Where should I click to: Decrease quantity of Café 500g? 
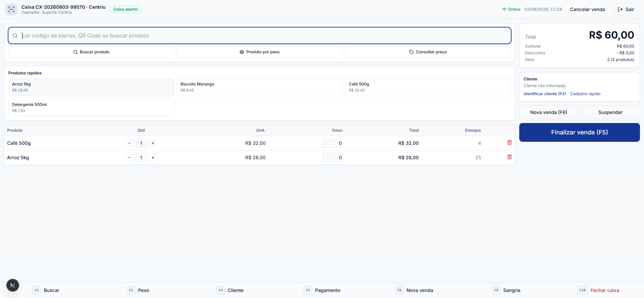[x=129, y=143]
